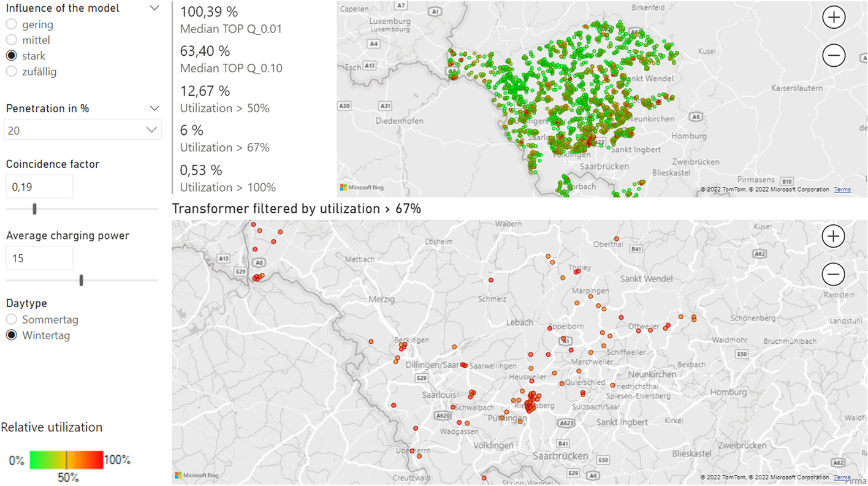Click the '6 %' Utilization > 67% card

[224, 138]
